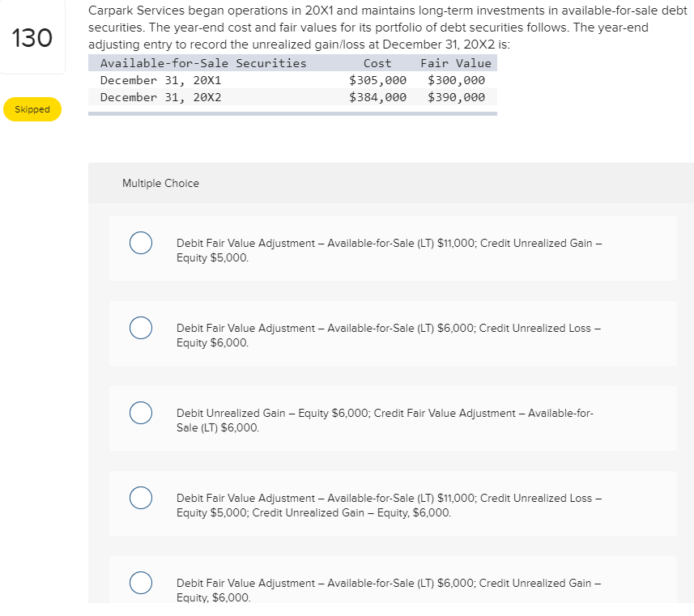Click answer text crediting both Loss $5,000 and Gain $6,000
This screenshot has height=616, width=694.
point(389,505)
